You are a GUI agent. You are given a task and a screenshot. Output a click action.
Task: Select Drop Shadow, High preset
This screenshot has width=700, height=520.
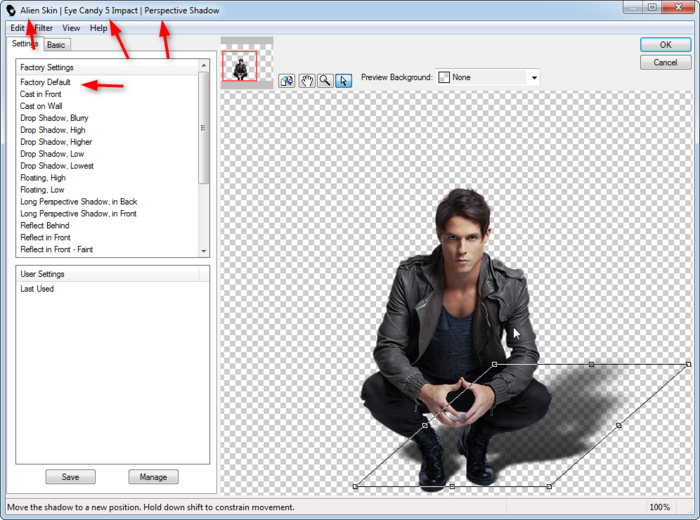tap(53, 130)
